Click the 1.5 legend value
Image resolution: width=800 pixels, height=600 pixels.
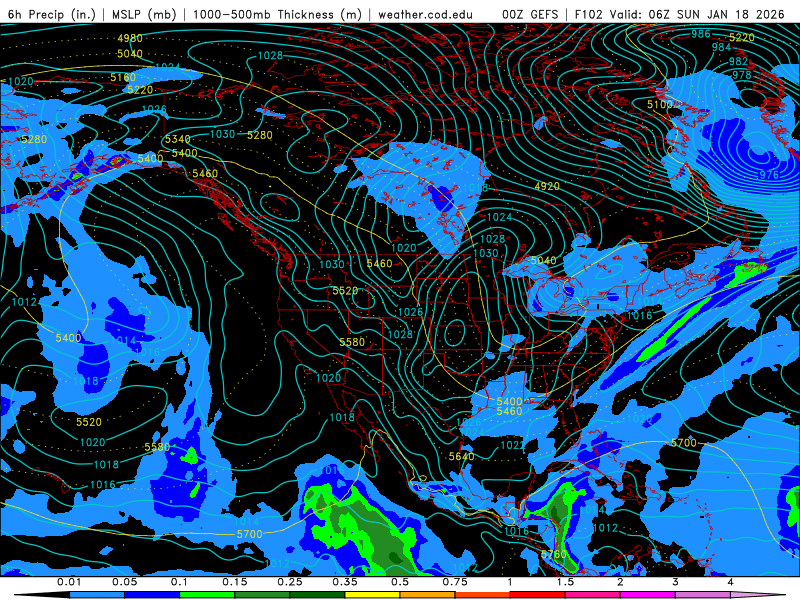(x=565, y=582)
